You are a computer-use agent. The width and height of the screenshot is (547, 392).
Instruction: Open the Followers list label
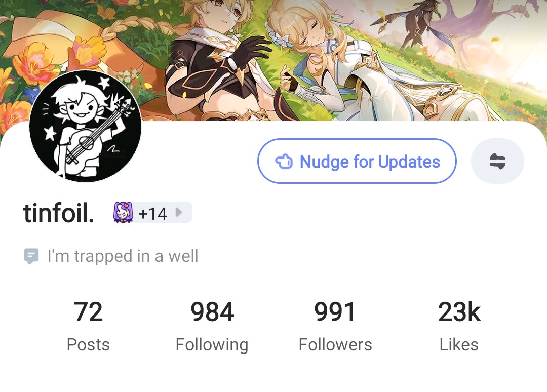pyautogui.click(x=335, y=344)
